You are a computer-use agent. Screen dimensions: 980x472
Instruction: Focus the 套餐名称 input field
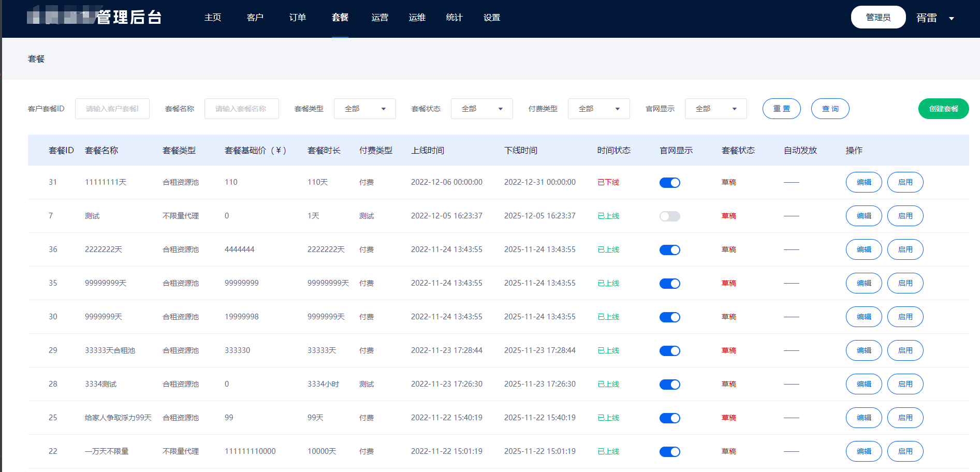(242, 109)
